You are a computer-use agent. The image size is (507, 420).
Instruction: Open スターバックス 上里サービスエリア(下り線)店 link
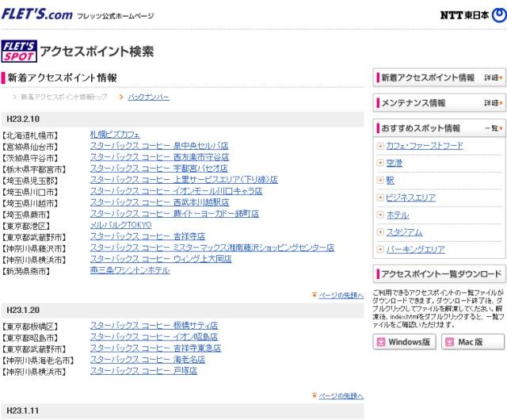(184, 180)
